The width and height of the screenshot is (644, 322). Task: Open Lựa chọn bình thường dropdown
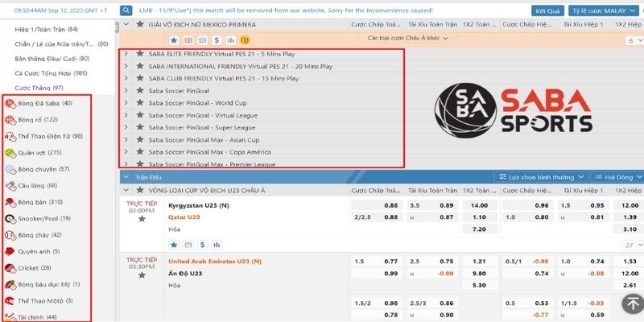pyautogui.click(x=541, y=177)
